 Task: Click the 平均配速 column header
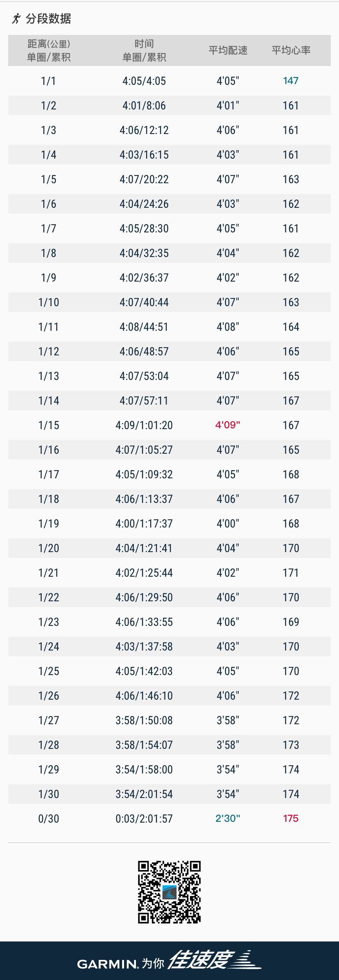pos(228,50)
